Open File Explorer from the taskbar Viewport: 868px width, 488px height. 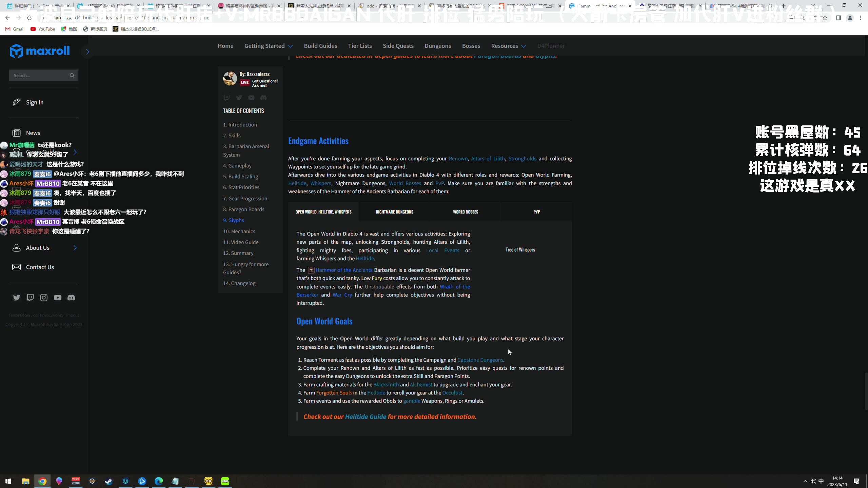pos(25,481)
